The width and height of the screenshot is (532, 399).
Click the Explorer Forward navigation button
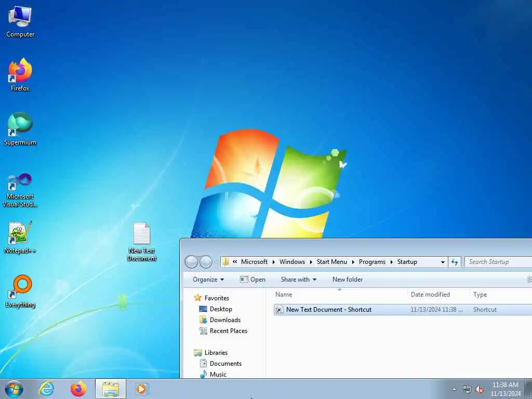tap(206, 262)
